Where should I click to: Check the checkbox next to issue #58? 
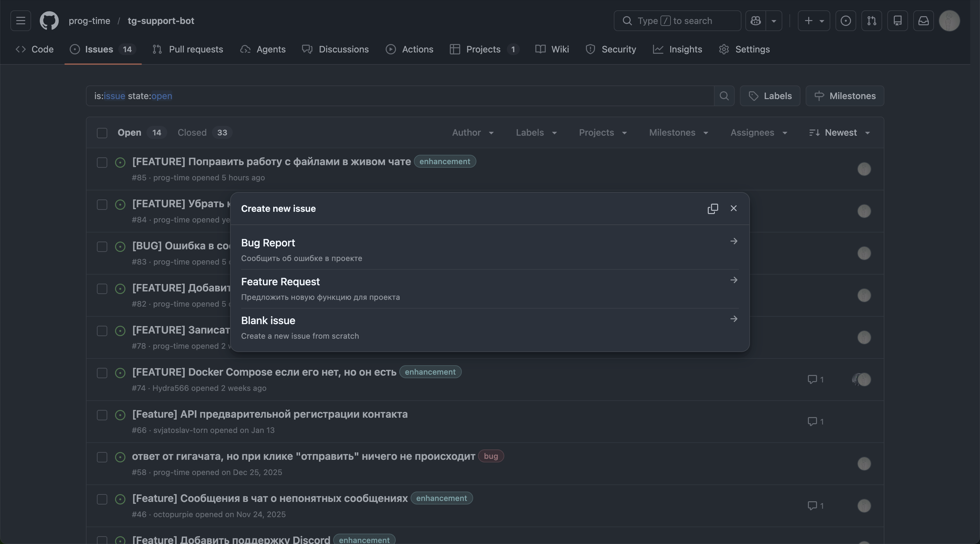(101, 458)
